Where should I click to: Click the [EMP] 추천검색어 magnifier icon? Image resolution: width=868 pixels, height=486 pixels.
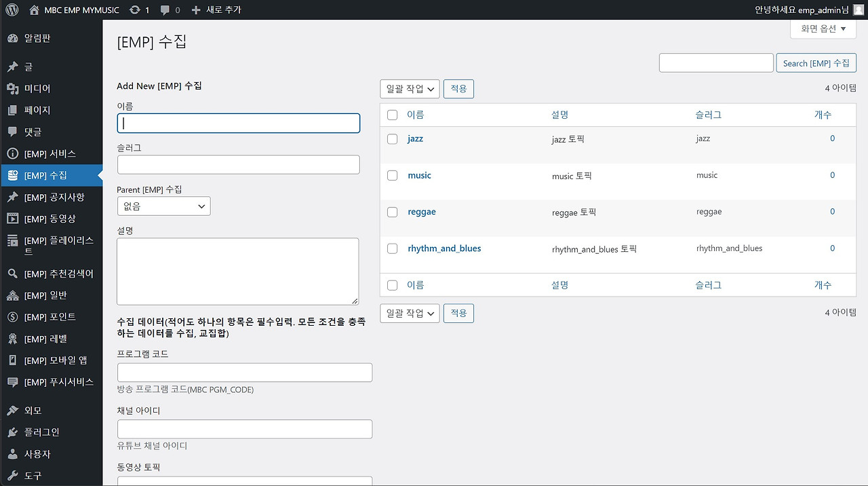[12, 274]
